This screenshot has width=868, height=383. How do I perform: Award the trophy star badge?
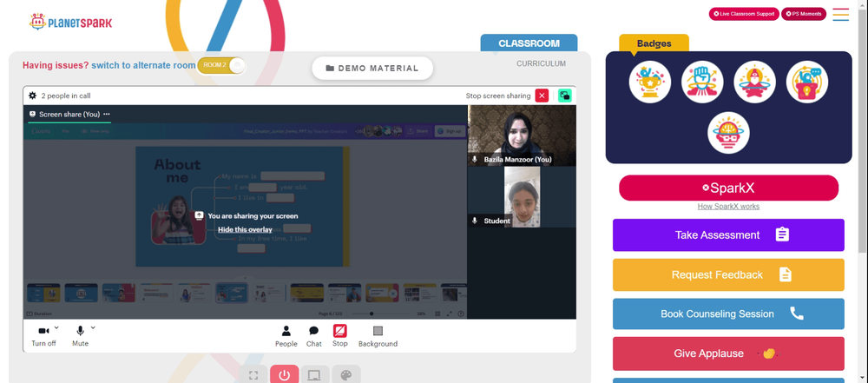tap(650, 82)
